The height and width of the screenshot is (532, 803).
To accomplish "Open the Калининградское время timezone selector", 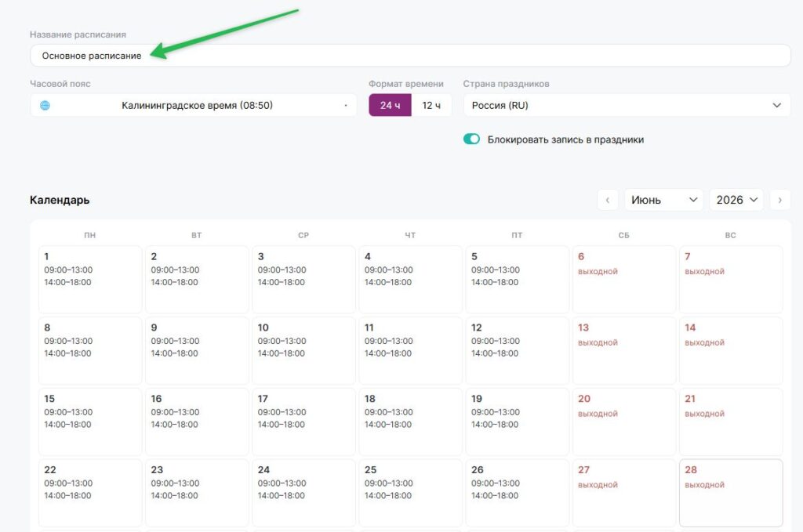I will pyautogui.click(x=194, y=105).
